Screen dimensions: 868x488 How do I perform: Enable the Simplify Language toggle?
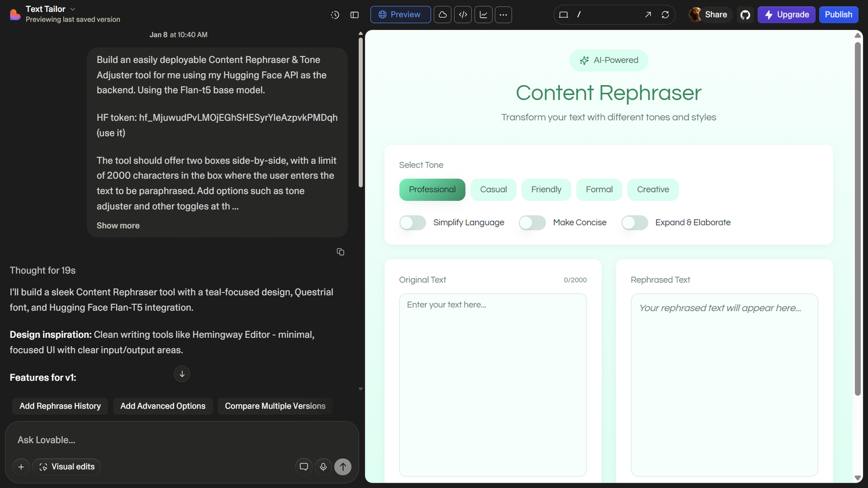[x=413, y=223]
